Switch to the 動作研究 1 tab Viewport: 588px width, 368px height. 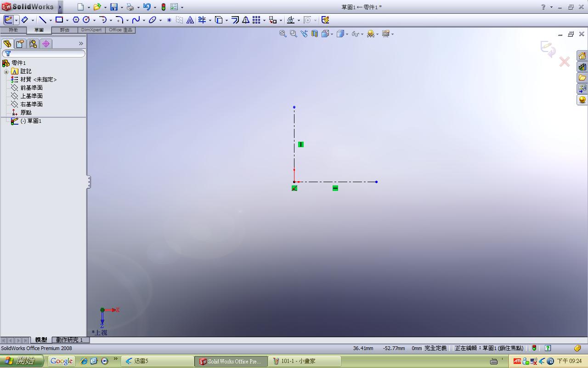(70, 340)
